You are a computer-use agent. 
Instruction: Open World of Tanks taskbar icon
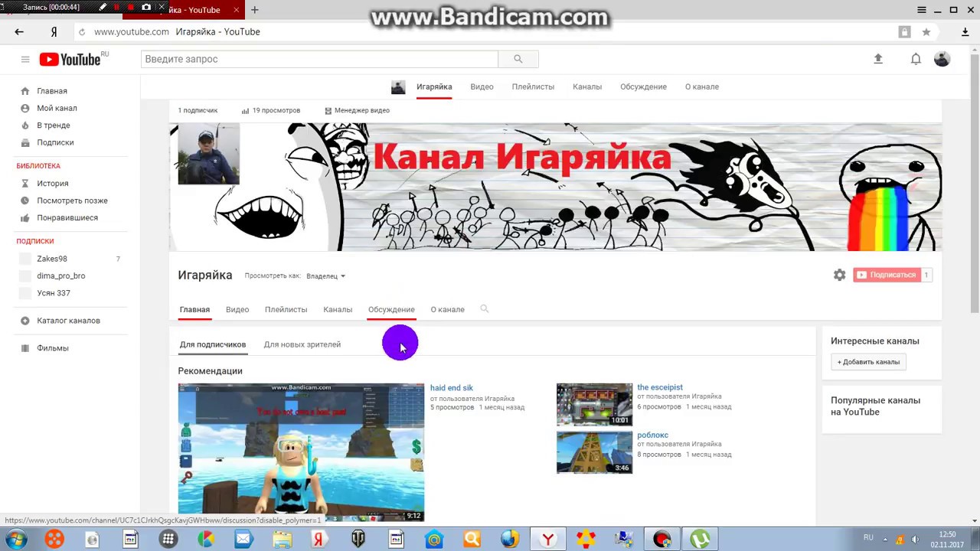click(358, 539)
